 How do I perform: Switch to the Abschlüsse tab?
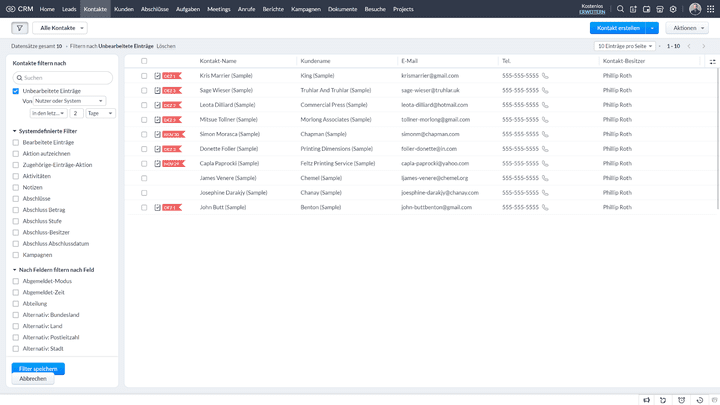(x=154, y=9)
